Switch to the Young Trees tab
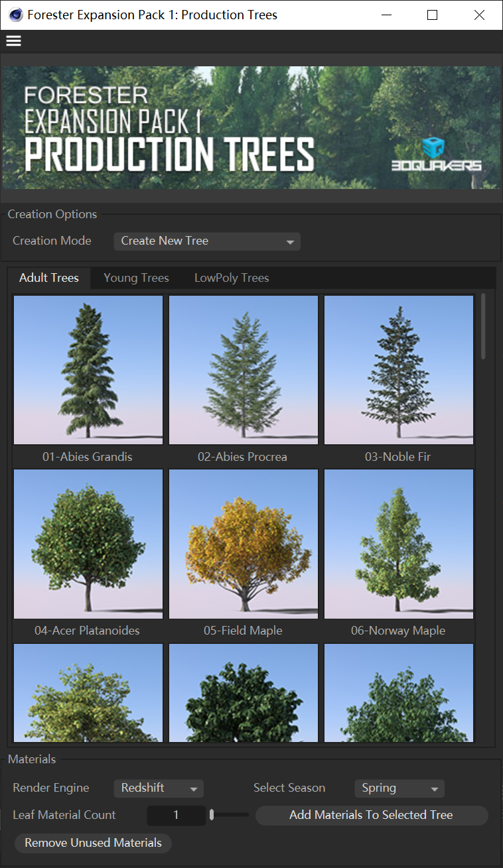 (137, 278)
